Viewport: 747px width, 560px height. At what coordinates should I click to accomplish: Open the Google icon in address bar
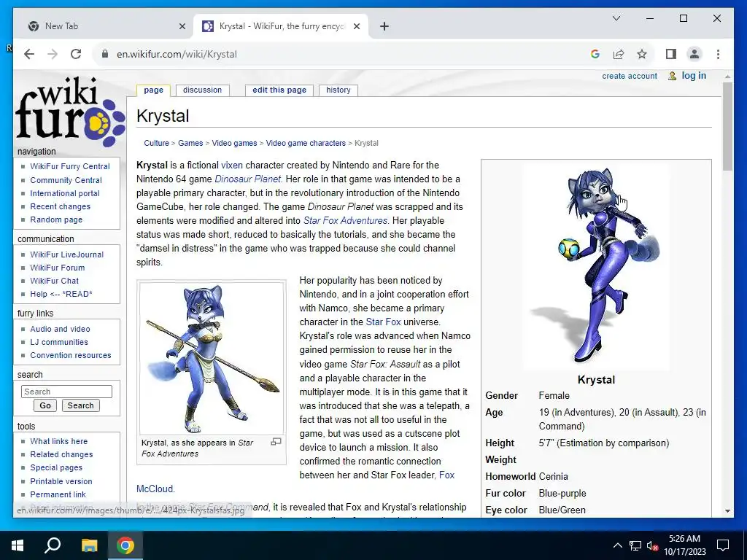click(595, 54)
